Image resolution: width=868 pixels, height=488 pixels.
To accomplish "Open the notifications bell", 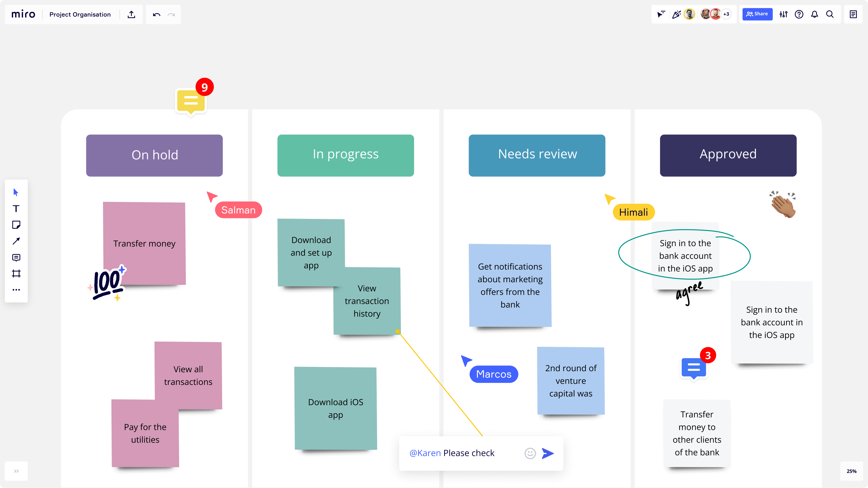I will tap(814, 14).
